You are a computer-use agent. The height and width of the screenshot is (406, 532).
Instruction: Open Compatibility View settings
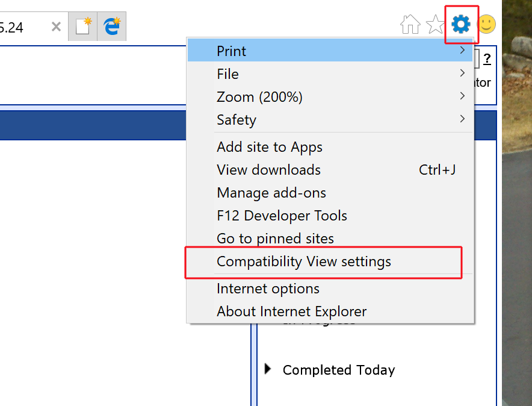(x=303, y=261)
